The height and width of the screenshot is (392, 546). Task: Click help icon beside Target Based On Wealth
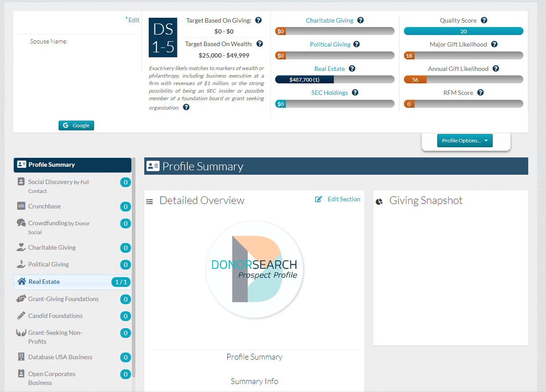(x=260, y=44)
